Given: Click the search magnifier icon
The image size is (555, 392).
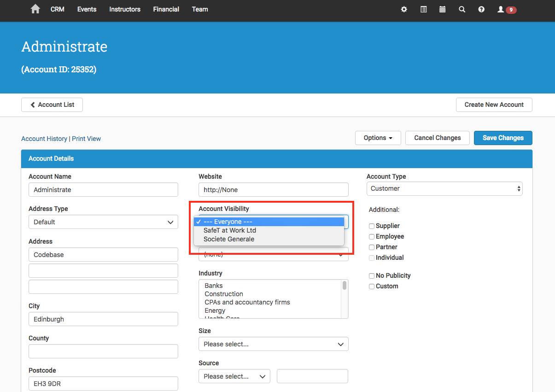Looking at the screenshot, I should coord(462,9).
